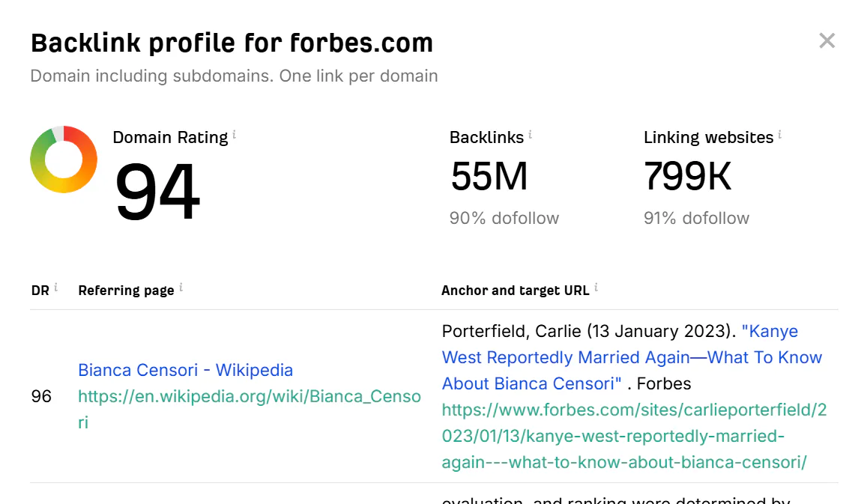This screenshot has width=858, height=504.
Task: Click the Porterfield, Carlie citation text
Action: pos(589,331)
